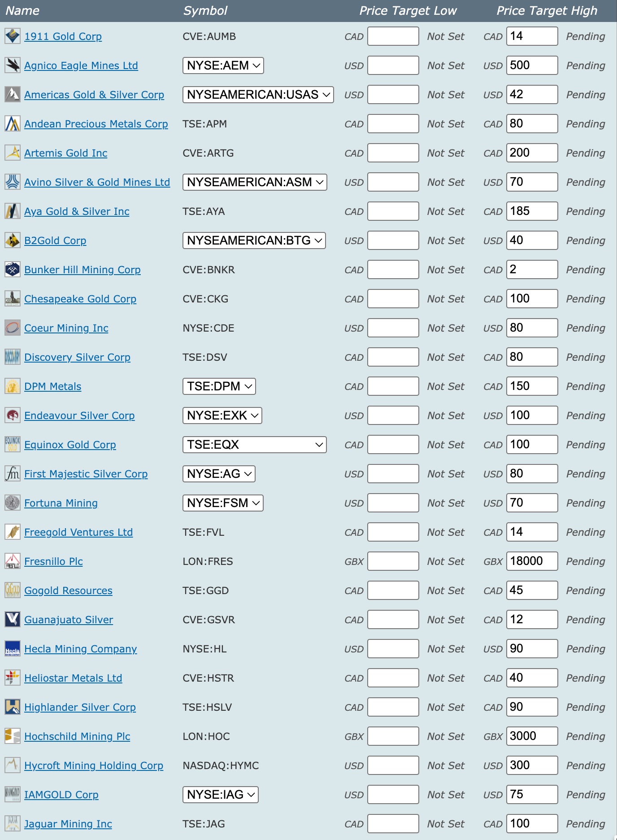
Task: Click the B2Gold Corp logo icon
Action: pyautogui.click(x=13, y=241)
